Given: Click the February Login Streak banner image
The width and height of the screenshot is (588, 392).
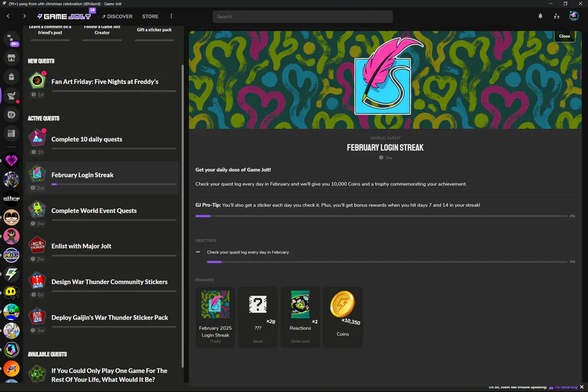Looking at the screenshot, I should tap(385, 80).
